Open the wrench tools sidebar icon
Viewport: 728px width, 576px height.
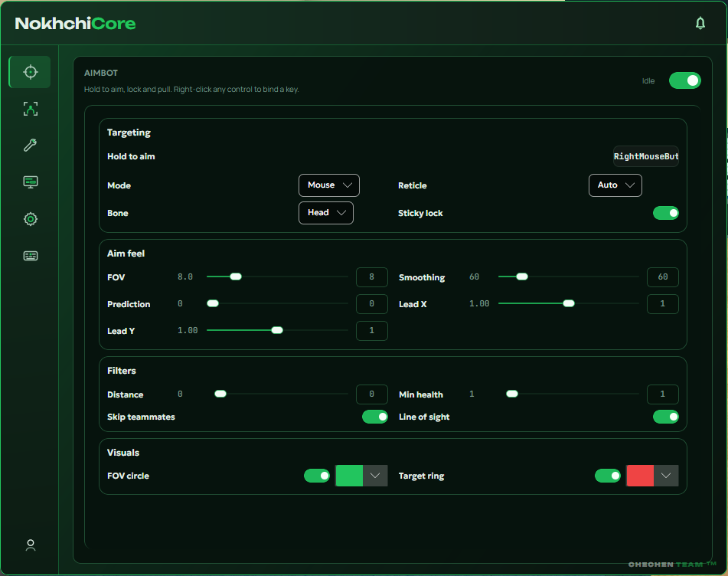pos(30,146)
